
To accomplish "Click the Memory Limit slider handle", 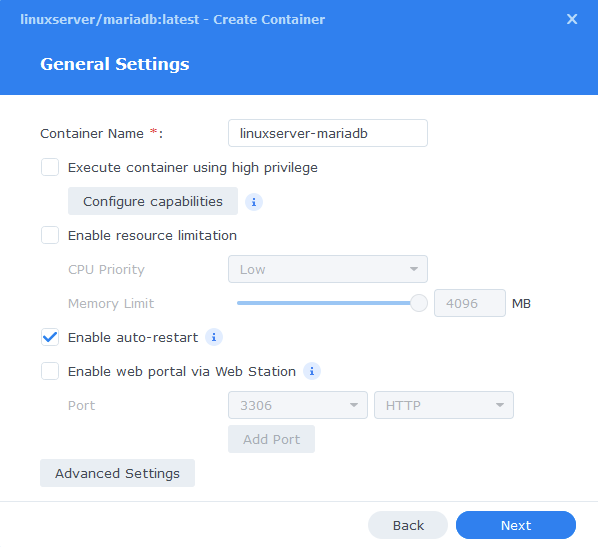I will pyautogui.click(x=419, y=303).
